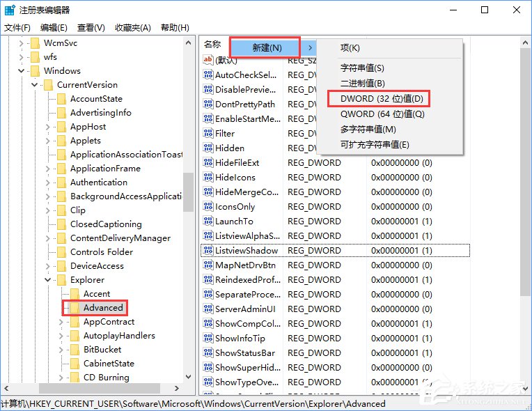The image size is (532, 411).
Task: Click tree pane scroll-up arrow
Action: click(188, 42)
